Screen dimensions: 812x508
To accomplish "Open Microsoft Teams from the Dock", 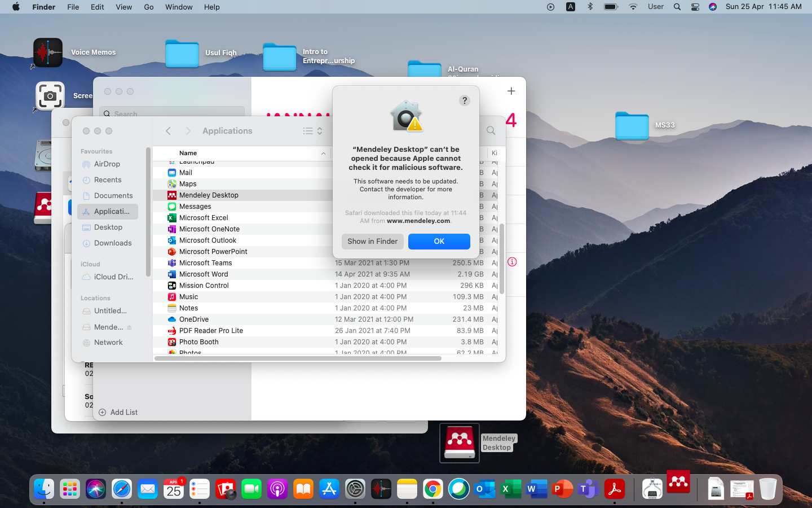I will [x=589, y=489].
